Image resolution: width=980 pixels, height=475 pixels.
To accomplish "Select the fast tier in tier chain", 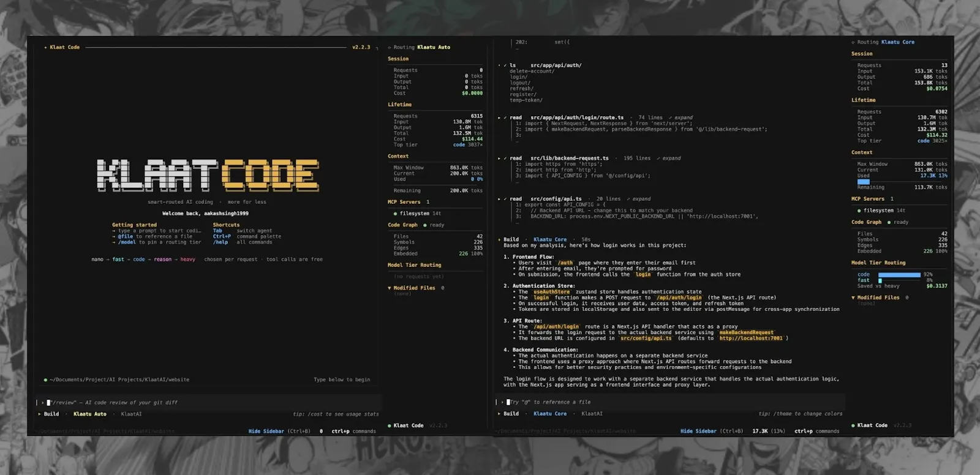I will coord(118,260).
